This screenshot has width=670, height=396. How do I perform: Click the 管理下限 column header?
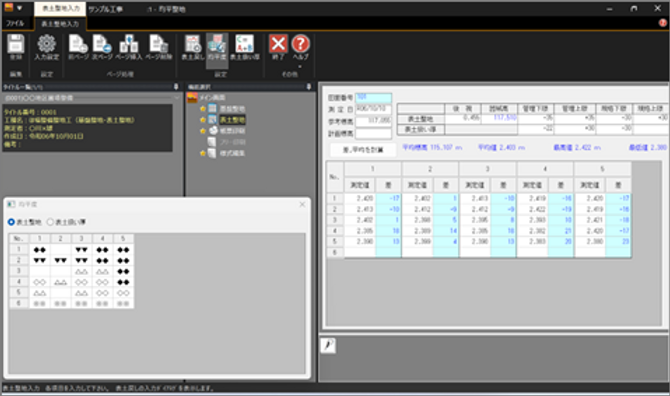536,109
